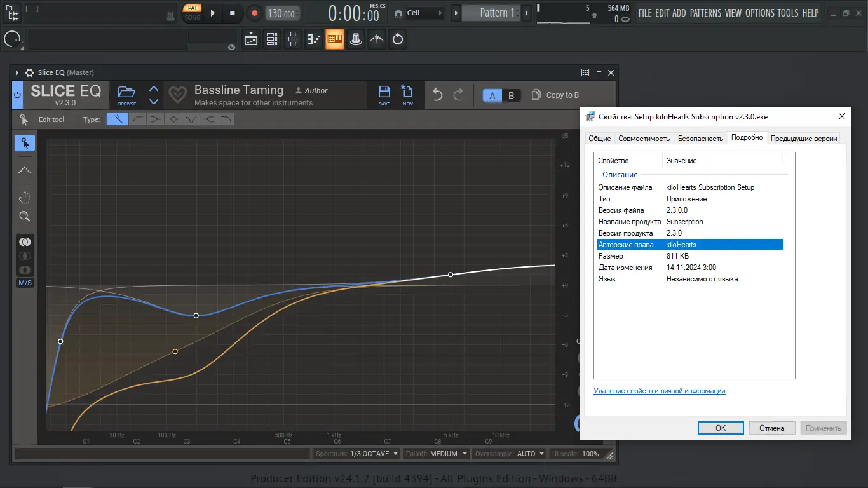Click the EQ band node at 5 kHz
Screen dimensions: 868x488
point(451,274)
